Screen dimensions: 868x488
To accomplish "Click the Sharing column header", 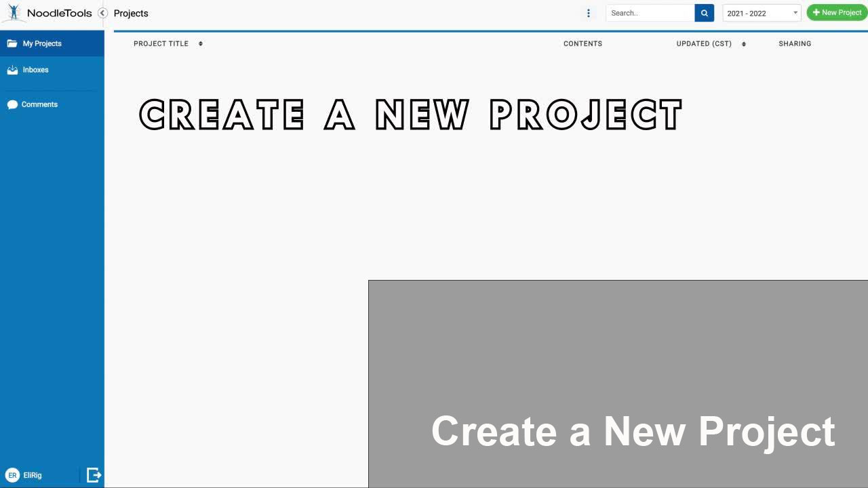I will coord(795,43).
